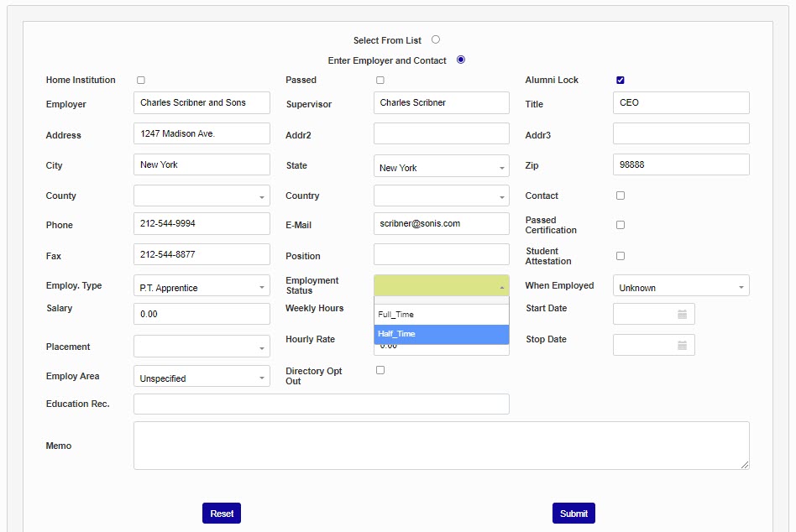Click the Reset button
Screen dimensions: 796x532
point(222,514)
